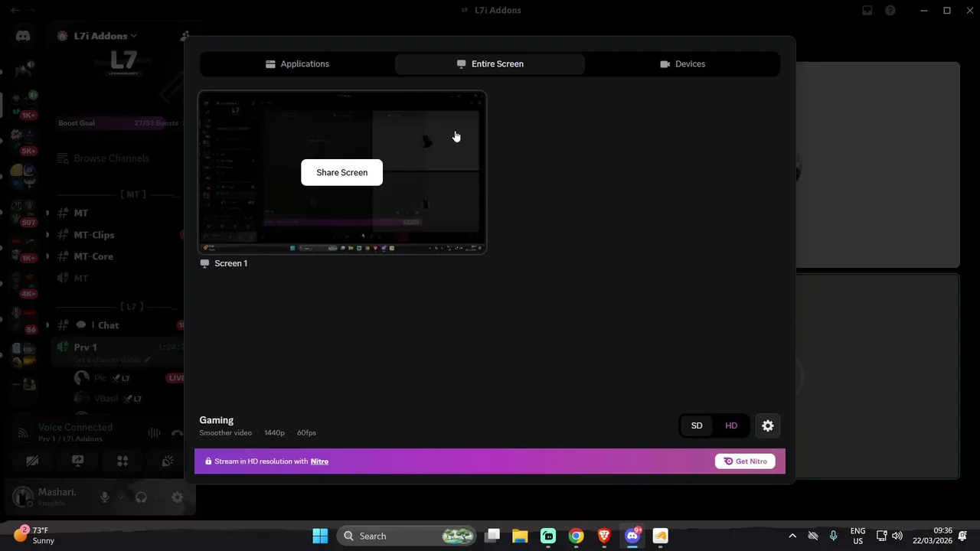Deafen audio with headphones icon
Screen dimensions: 980x551
pos(141,497)
